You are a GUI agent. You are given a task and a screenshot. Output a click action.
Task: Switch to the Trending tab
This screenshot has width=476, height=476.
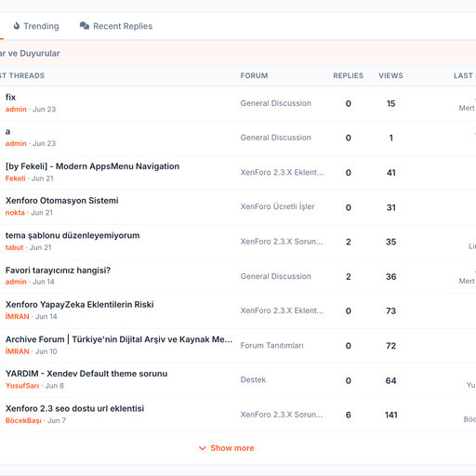pyautogui.click(x=36, y=26)
